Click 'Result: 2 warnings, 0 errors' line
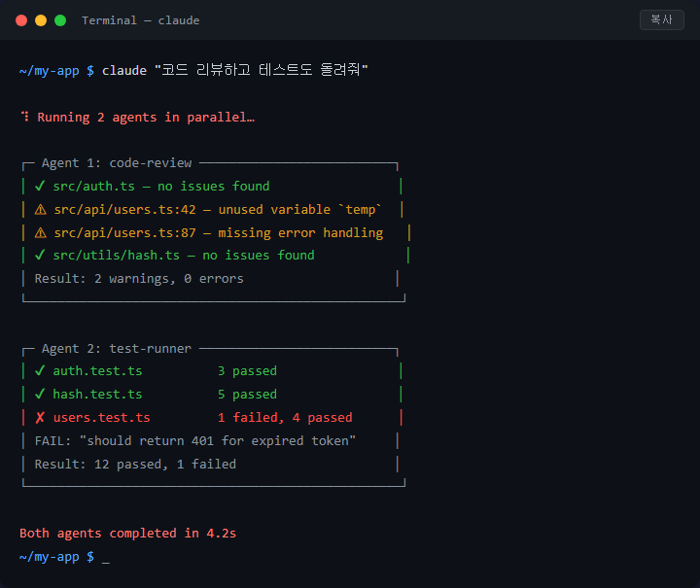This screenshot has height=588, width=700. pos(139,279)
